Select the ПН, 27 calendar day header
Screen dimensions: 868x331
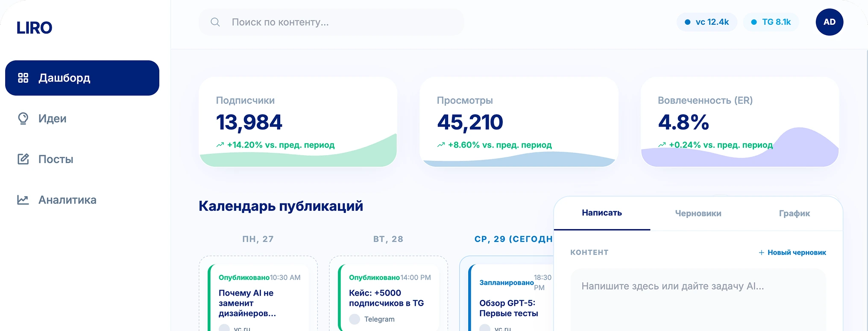pos(258,239)
